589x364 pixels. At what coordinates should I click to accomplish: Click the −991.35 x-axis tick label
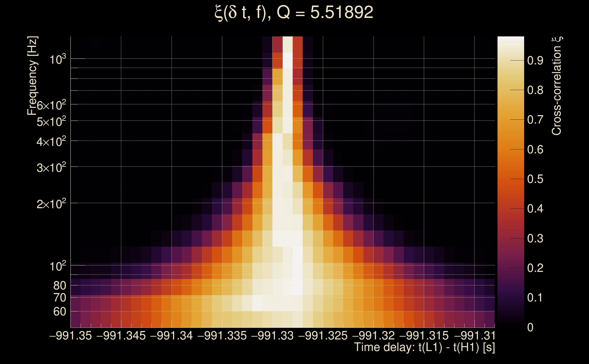(x=71, y=336)
